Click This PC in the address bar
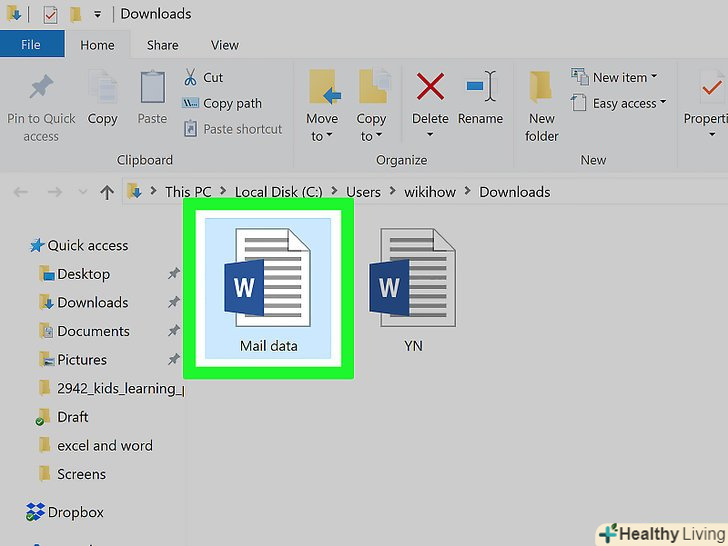 (x=188, y=191)
